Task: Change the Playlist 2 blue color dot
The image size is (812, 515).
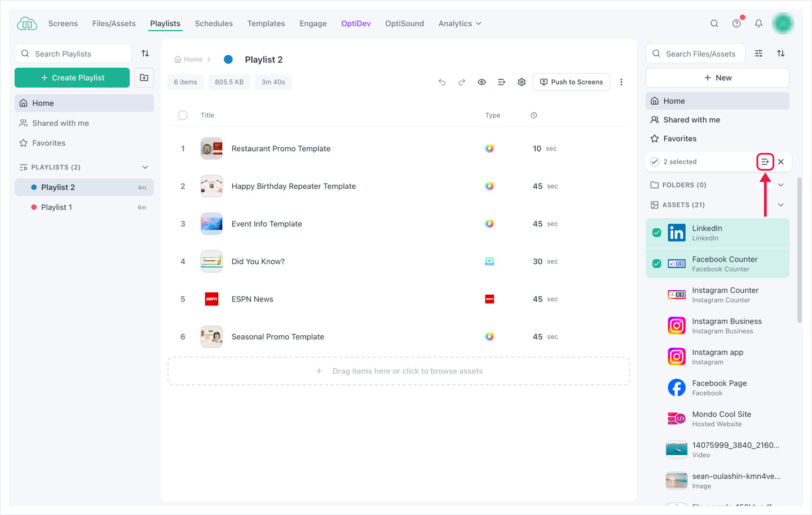Action: coord(228,59)
